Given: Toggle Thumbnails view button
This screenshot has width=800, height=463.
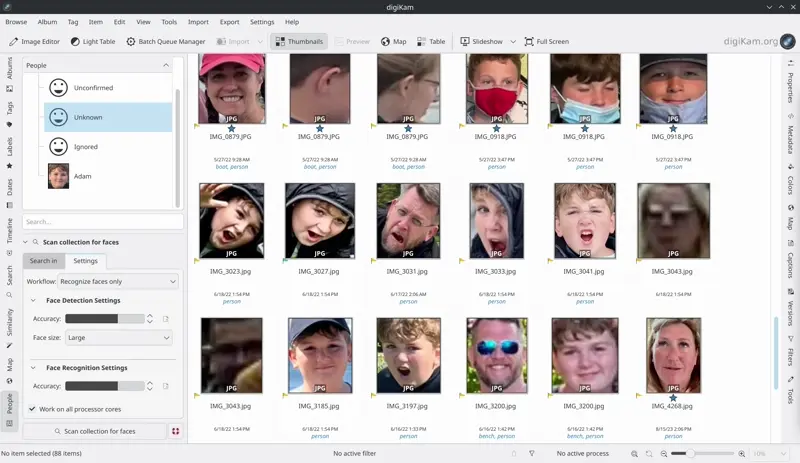Looking at the screenshot, I should point(298,42).
